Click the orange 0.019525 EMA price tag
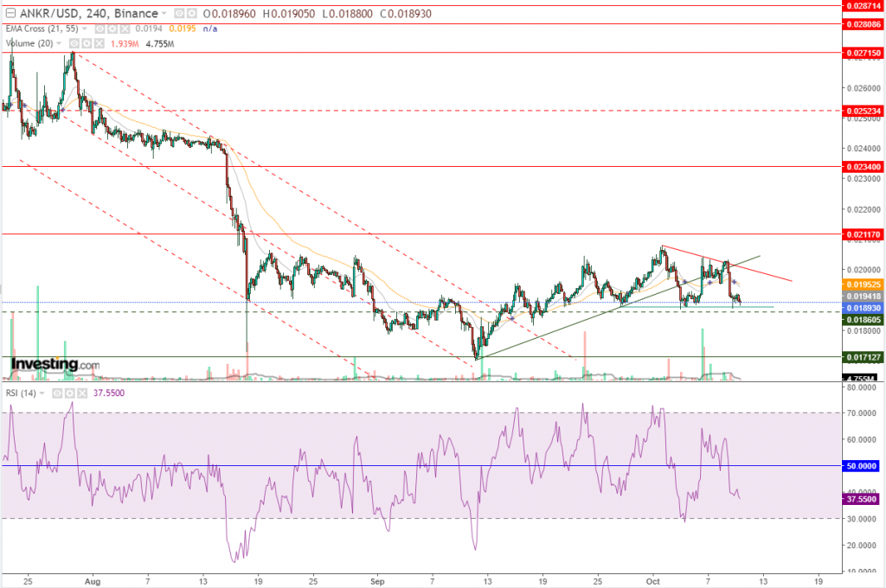 (863, 284)
